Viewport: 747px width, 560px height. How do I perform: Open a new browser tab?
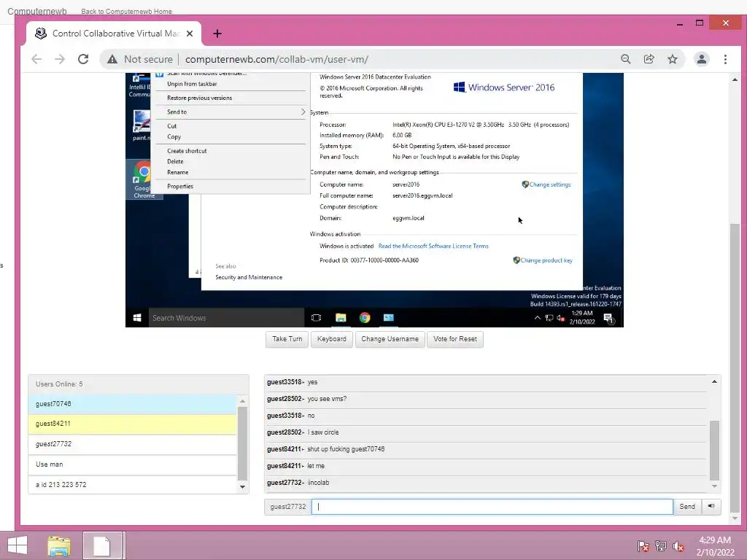click(217, 34)
